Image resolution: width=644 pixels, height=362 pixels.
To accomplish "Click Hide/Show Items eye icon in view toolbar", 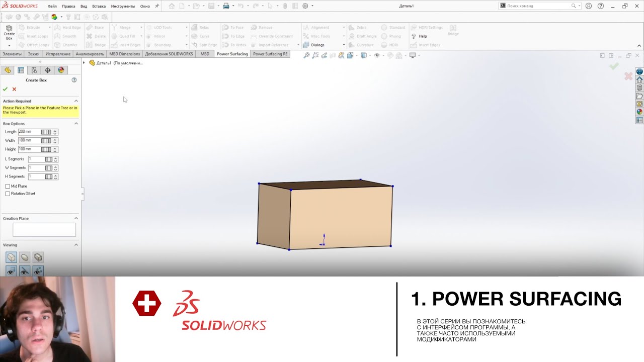I will tap(376, 55).
